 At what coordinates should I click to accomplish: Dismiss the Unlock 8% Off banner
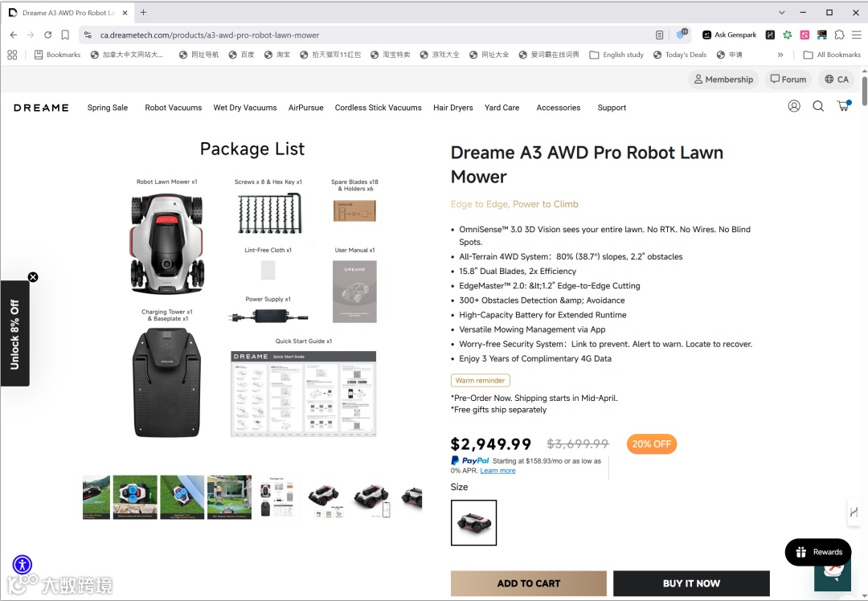[x=33, y=277]
